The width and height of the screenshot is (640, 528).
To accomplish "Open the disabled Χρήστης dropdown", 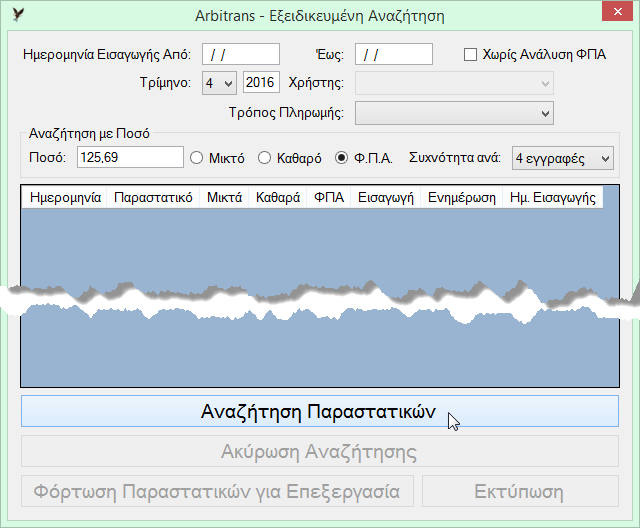I will (454, 84).
